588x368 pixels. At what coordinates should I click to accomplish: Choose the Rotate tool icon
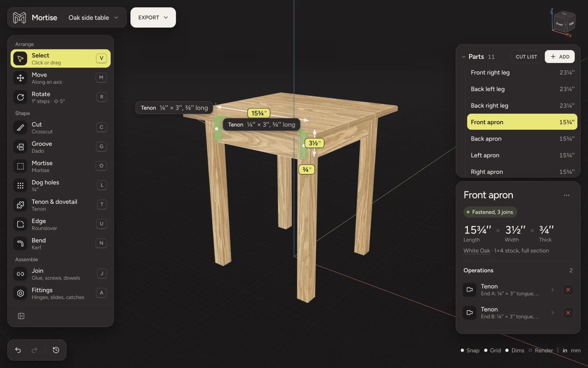[21, 97]
